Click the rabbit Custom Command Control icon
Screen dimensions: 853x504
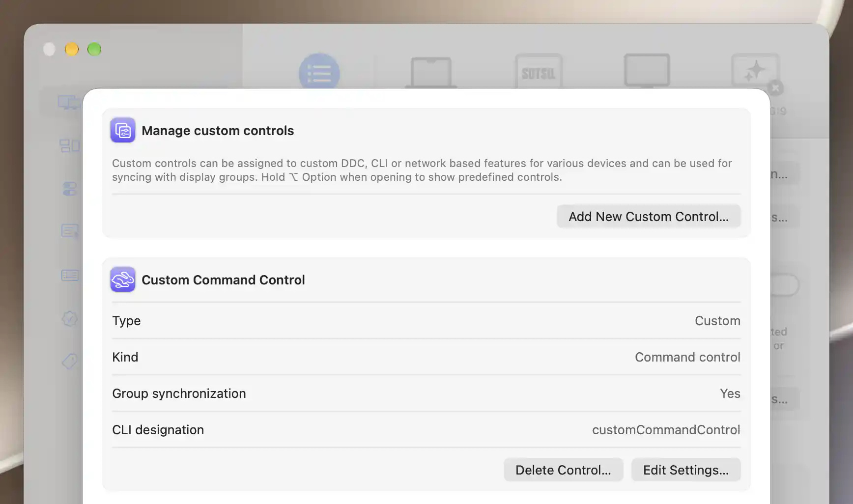123,280
